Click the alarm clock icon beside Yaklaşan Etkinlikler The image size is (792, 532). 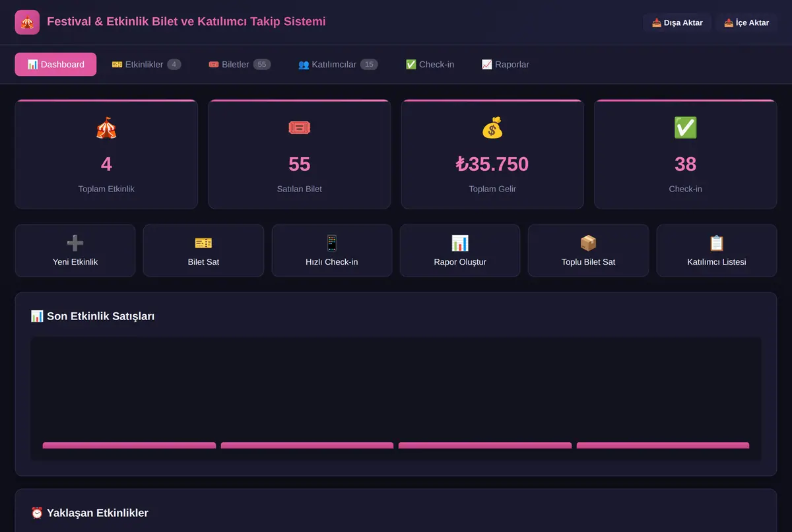(x=37, y=513)
